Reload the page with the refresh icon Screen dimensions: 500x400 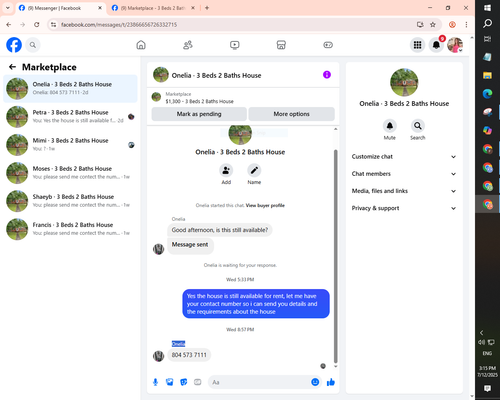pos(37,25)
